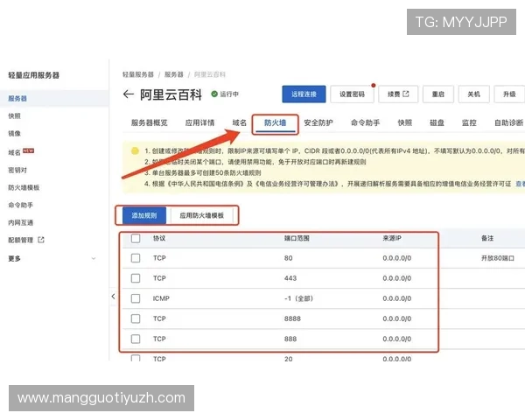Click the ICMP protocol cell
Image resolution: width=525 pixels, height=420 pixels.
pyautogui.click(x=161, y=298)
